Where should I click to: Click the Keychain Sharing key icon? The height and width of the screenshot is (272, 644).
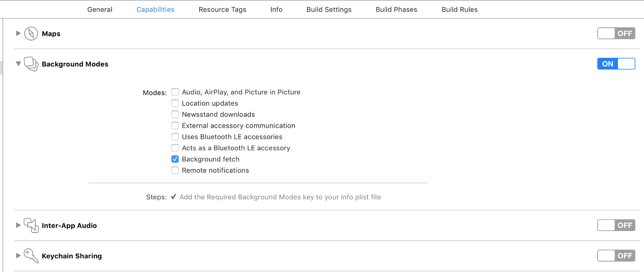(x=31, y=256)
